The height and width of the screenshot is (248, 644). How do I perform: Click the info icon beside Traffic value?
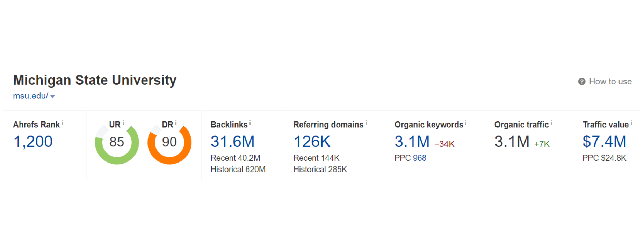pos(631,123)
